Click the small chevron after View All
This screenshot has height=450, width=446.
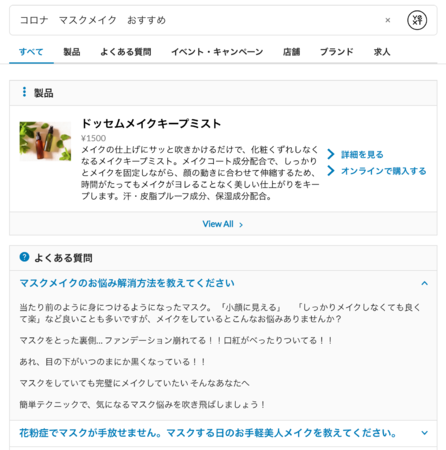tap(241, 225)
